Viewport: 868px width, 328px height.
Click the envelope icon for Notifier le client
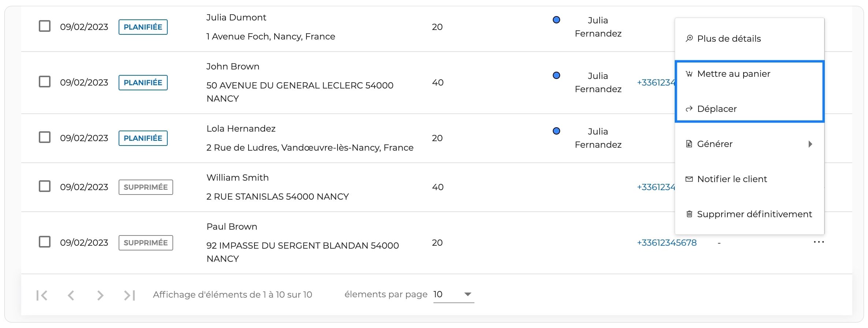[x=689, y=179]
